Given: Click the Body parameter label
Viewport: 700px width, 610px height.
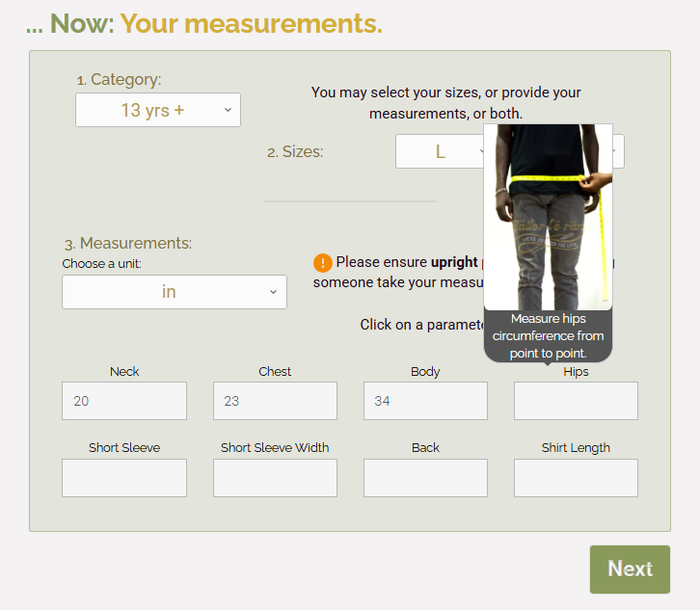Looking at the screenshot, I should (x=425, y=372).
